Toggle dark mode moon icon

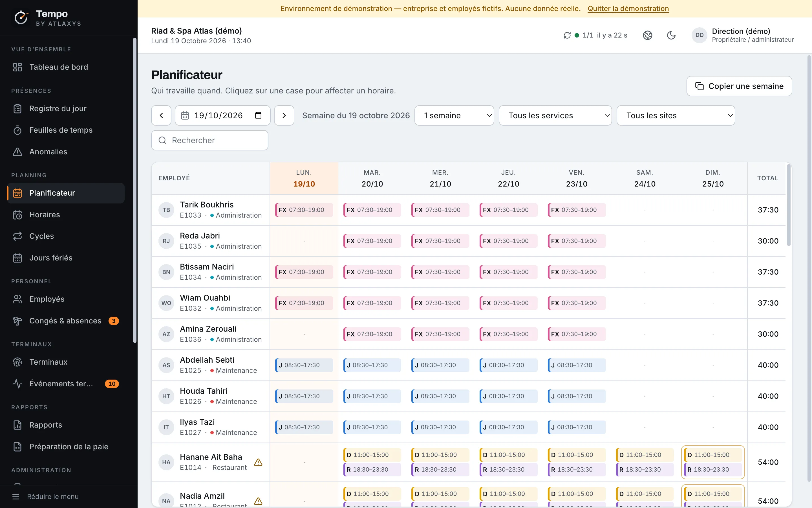[x=671, y=35]
